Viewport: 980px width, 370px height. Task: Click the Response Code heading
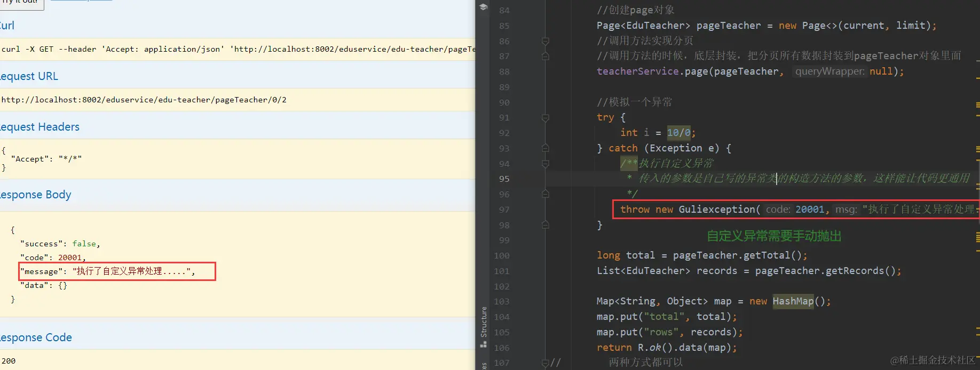(x=36, y=337)
